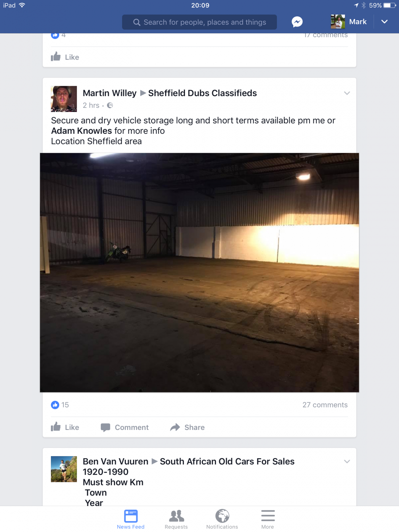This screenshot has width=399, height=532.
Task: Open Ben Van Vuuren's post options chevron
Action: (x=347, y=462)
